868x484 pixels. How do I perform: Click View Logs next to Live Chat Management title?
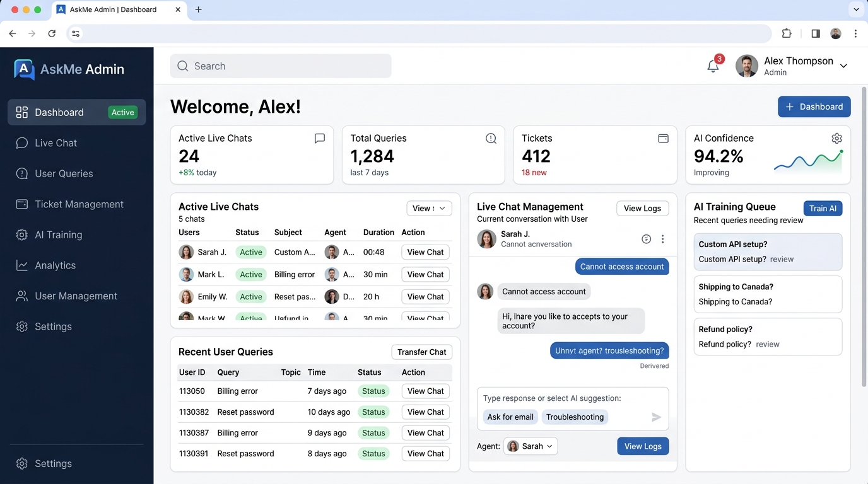[642, 208]
